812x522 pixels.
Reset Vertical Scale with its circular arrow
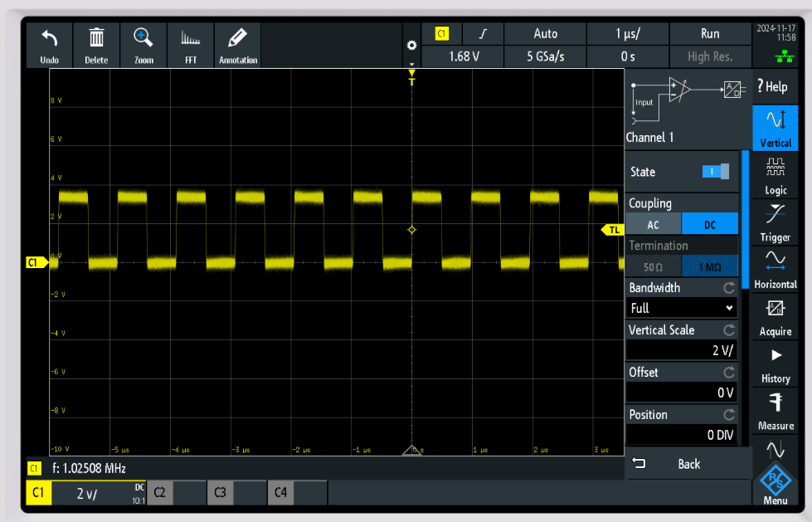(x=729, y=329)
